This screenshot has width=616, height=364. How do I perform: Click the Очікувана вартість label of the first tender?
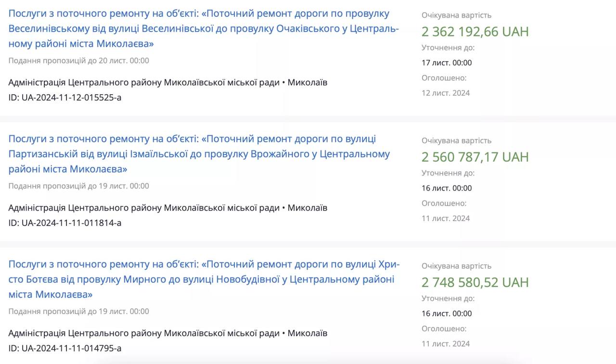[x=456, y=15]
